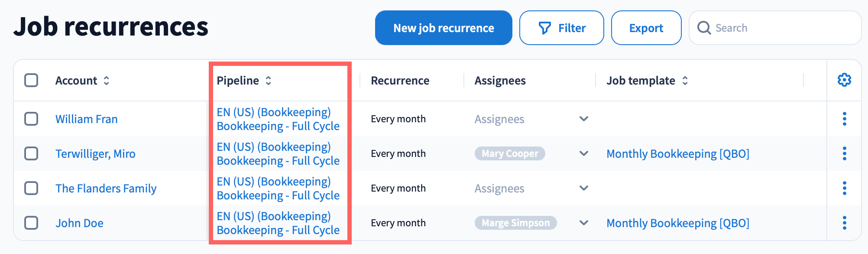Open the table column settings gear
This screenshot has width=868, height=254.
click(x=844, y=80)
